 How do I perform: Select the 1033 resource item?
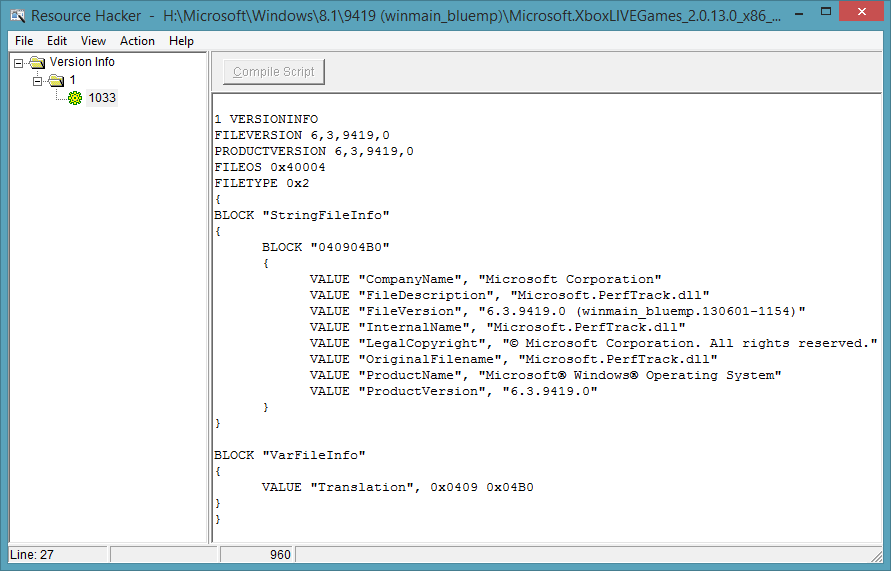coord(102,98)
